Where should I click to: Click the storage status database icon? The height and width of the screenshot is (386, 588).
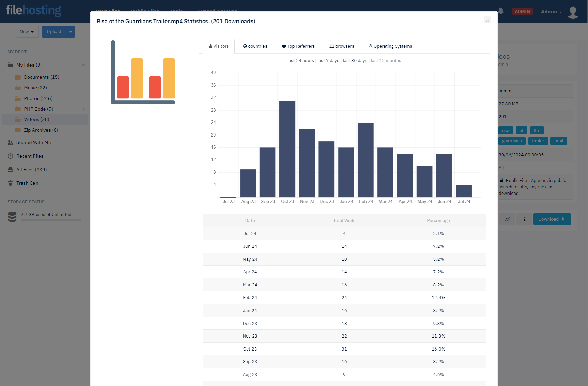tap(12, 217)
